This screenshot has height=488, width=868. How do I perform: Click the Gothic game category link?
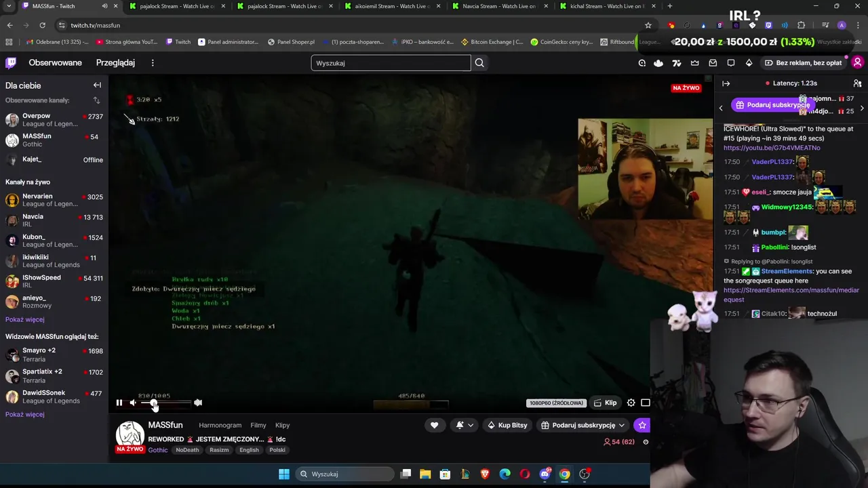[x=158, y=450]
